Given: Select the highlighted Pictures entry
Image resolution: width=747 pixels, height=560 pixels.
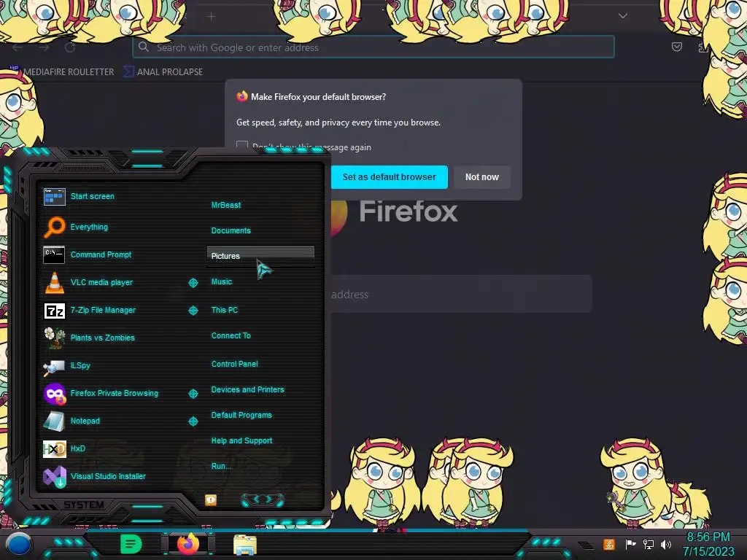Looking at the screenshot, I should [x=260, y=256].
